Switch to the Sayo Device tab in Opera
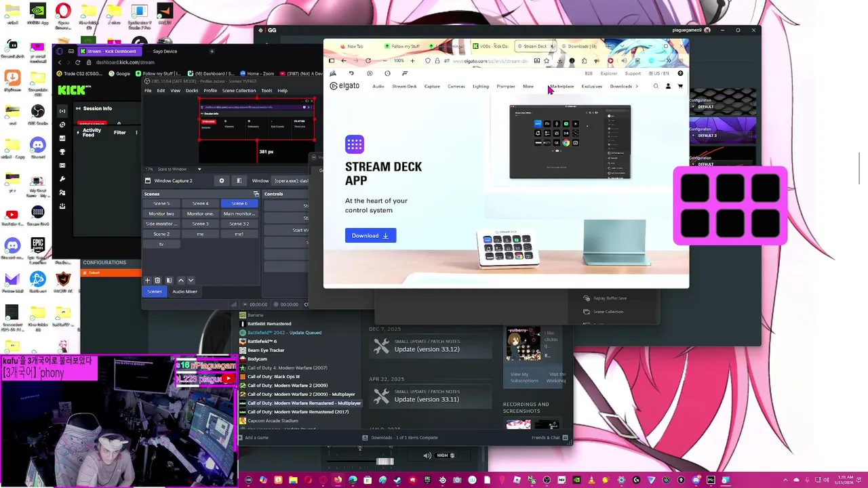Screen dimensions: 868x488 coord(165,52)
